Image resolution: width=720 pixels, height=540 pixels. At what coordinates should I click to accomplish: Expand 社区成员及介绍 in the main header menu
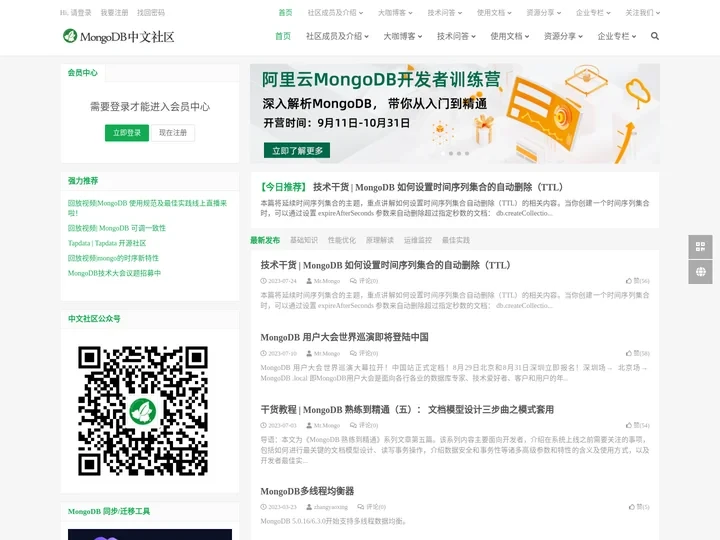coord(337,36)
